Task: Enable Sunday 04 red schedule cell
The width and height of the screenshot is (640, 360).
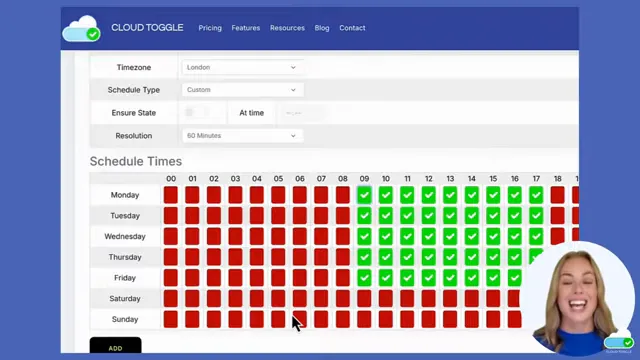Action: click(257, 319)
